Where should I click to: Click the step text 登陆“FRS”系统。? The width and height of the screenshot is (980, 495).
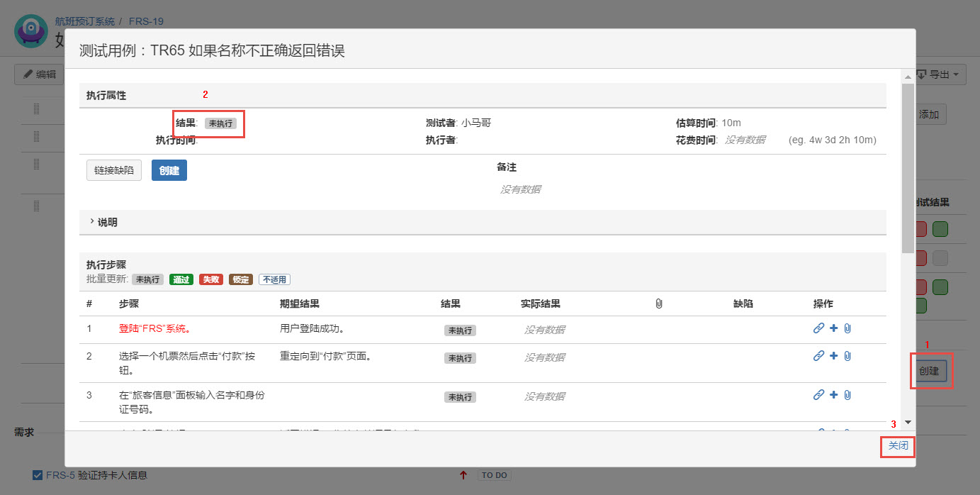pos(154,328)
